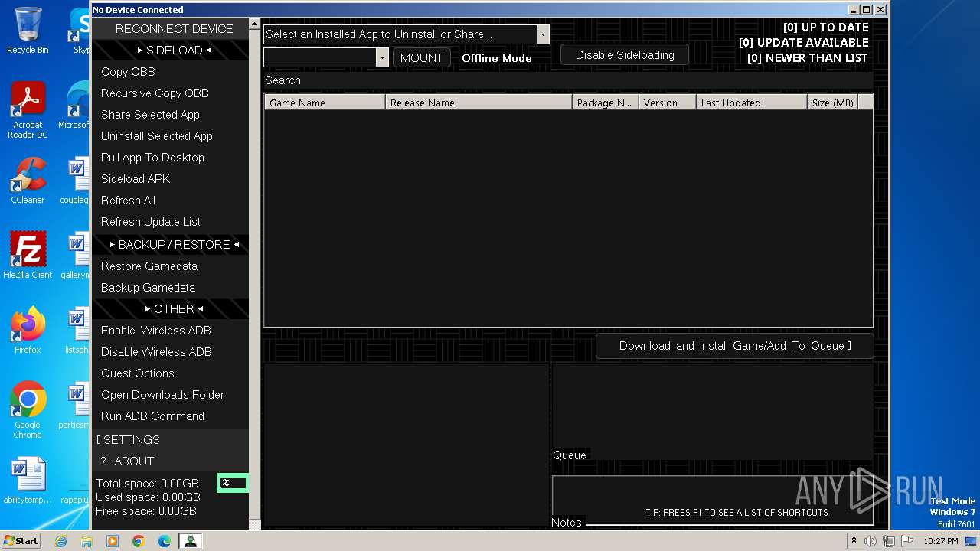Open the Windows Start menu

(x=21, y=541)
